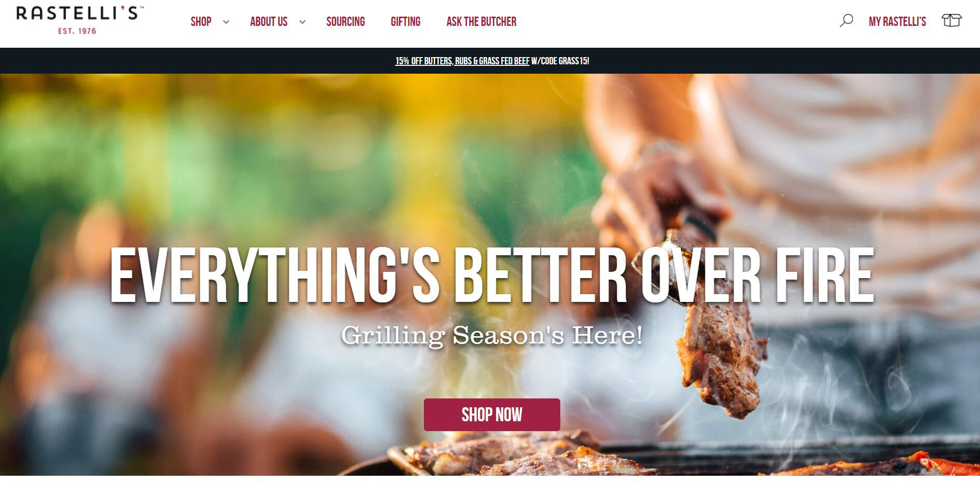Open the Shop menu label
Image resolution: width=980 pixels, height=483 pixels.
(201, 22)
